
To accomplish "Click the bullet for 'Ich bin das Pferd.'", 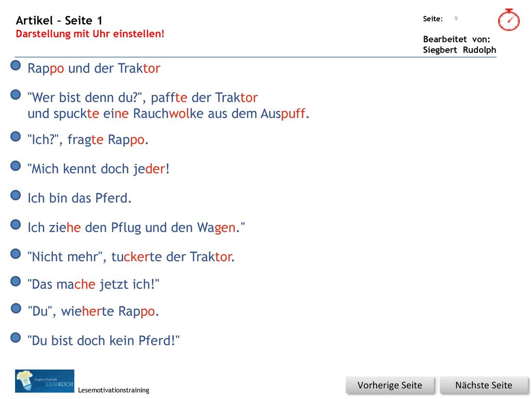I will [16, 195].
